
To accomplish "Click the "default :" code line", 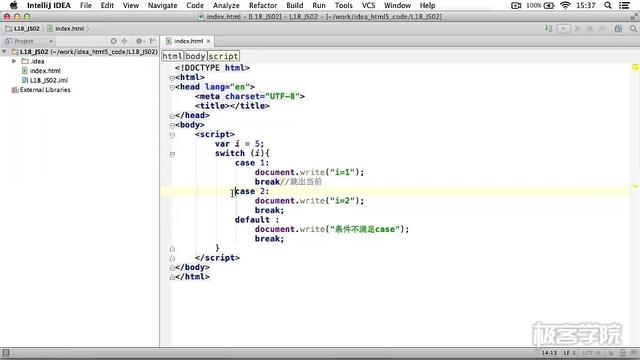I will tap(257, 220).
